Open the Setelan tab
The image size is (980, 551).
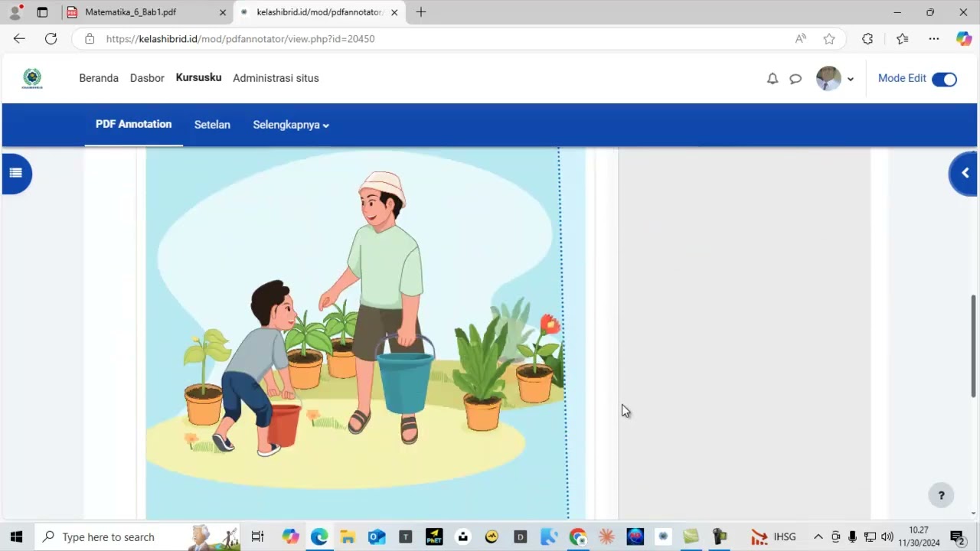point(212,125)
